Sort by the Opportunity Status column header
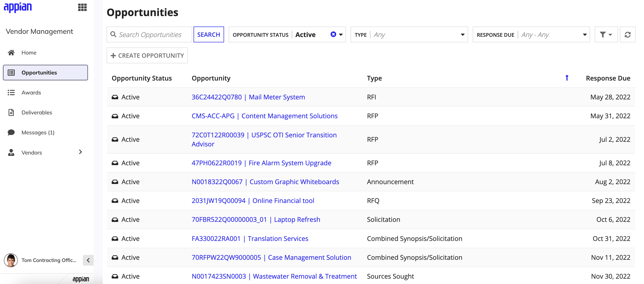This screenshot has width=644, height=284. tap(141, 78)
